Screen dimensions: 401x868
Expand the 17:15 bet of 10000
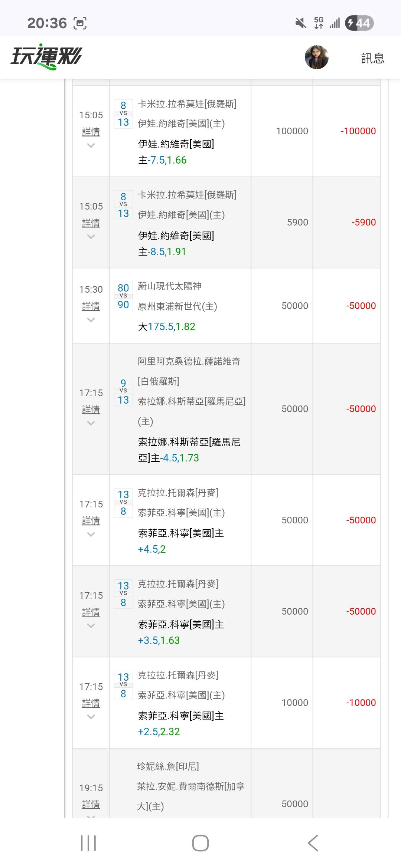[x=91, y=717]
